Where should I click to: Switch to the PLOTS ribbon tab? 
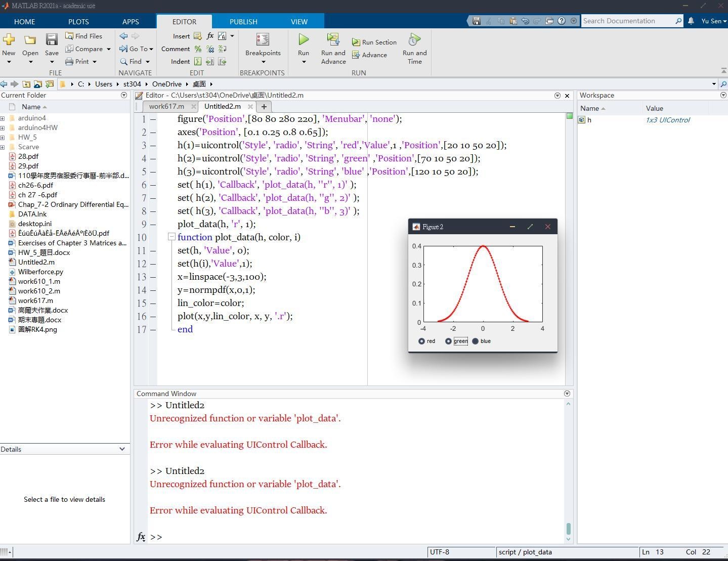tap(78, 21)
